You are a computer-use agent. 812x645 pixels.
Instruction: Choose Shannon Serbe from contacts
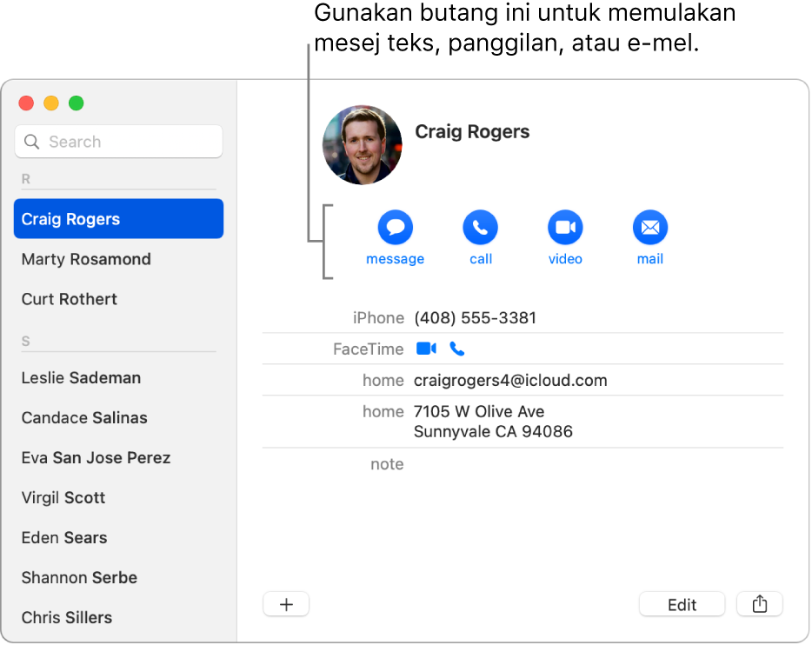pyautogui.click(x=118, y=577)
